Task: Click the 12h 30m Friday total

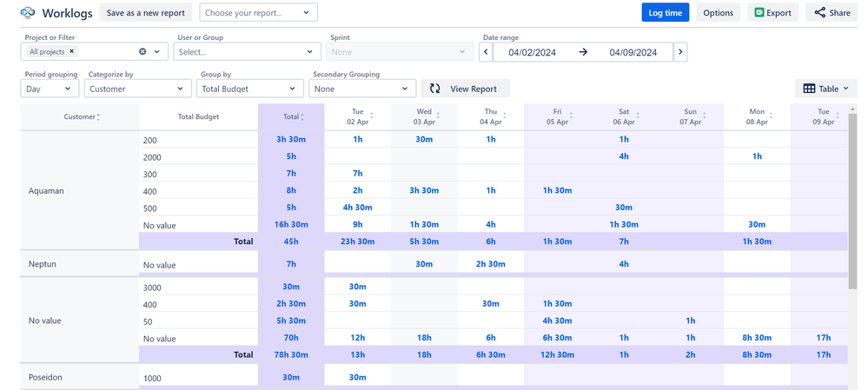Action: point(557,354)
